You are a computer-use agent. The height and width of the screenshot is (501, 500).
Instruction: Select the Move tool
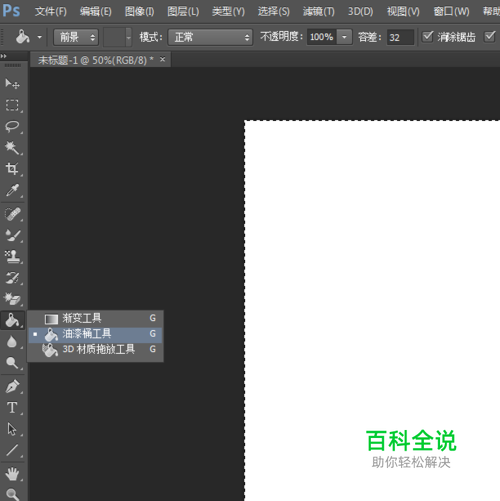[x=12, y=83]
